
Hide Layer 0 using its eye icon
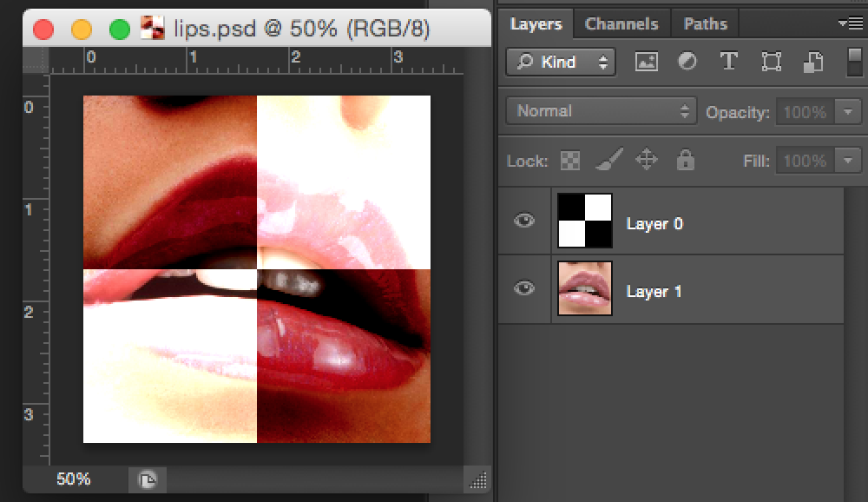[x=524, y=221]
